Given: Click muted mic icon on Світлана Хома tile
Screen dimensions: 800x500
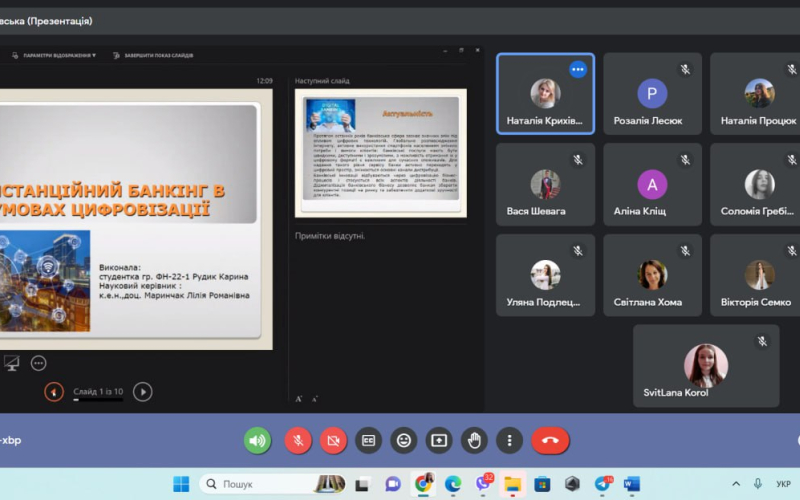Looking at the screenshot, I should [x=685, y=251].
